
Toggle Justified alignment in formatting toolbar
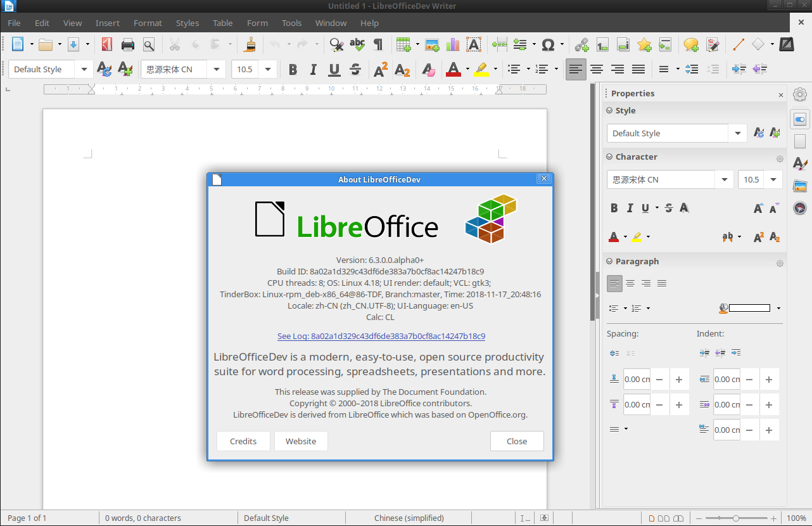638,69
